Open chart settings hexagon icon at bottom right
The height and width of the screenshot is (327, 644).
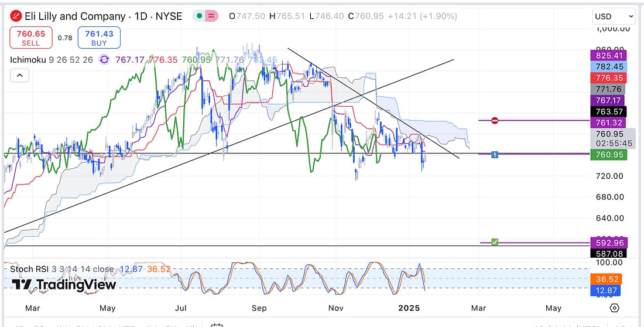(x=614, y=308)
